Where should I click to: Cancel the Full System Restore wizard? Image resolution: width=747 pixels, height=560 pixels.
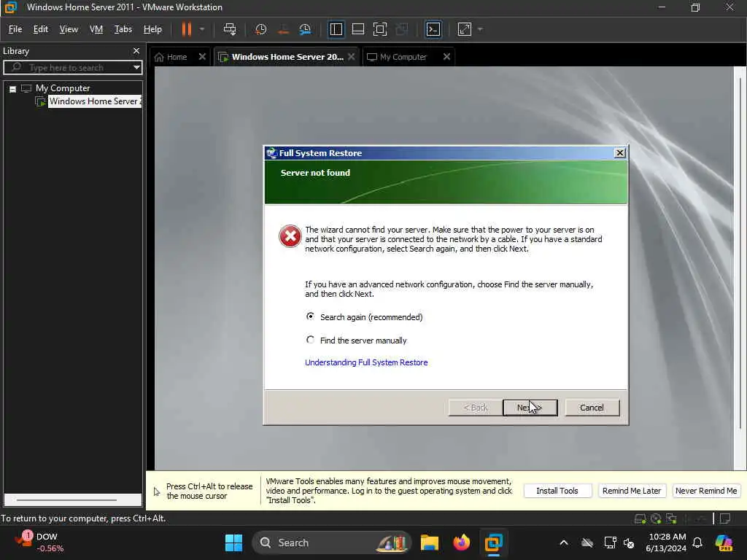pyautogui.click(x=592, y=408)
